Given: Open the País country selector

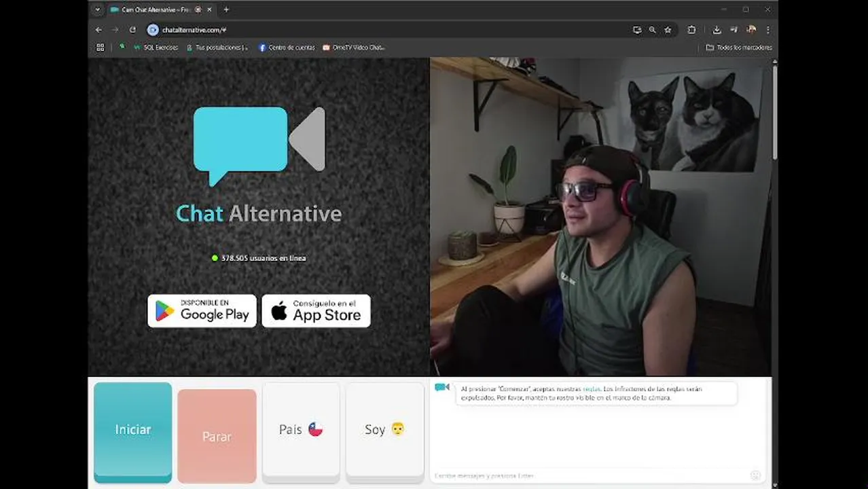Looking at the screenshot, I should (301, 432).
